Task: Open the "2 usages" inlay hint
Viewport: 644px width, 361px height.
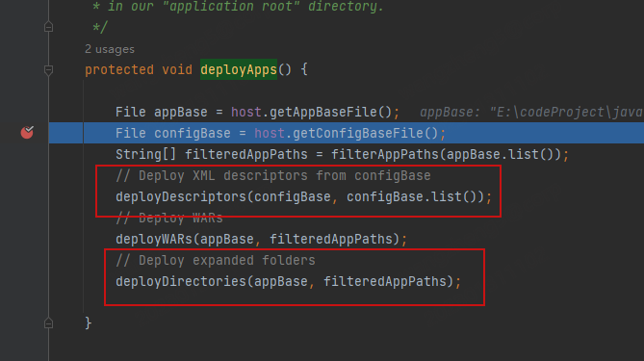Action: pyautogui.click(x=110, y=49)
